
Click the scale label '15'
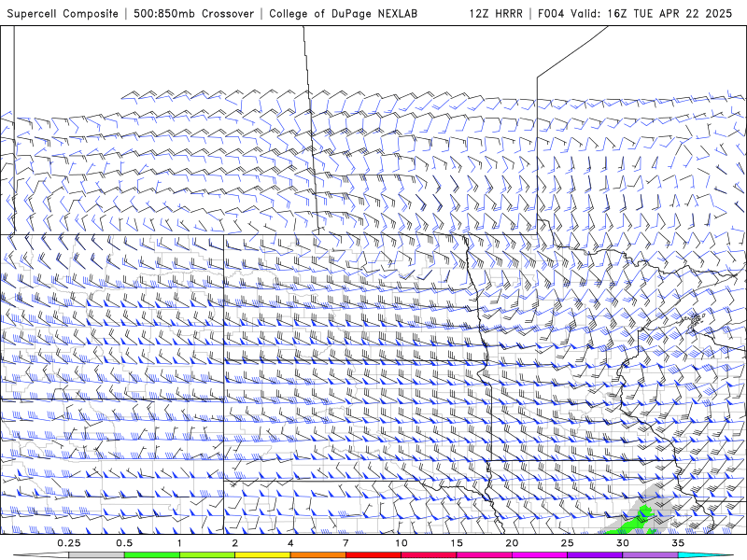coord(457,543)
